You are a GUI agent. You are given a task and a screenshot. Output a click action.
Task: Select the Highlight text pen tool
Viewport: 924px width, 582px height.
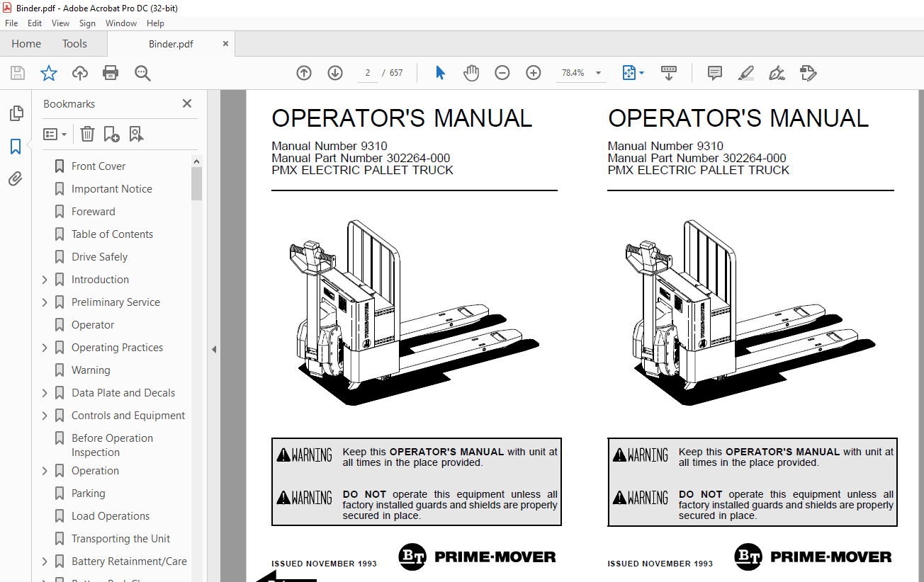(746, 73)
